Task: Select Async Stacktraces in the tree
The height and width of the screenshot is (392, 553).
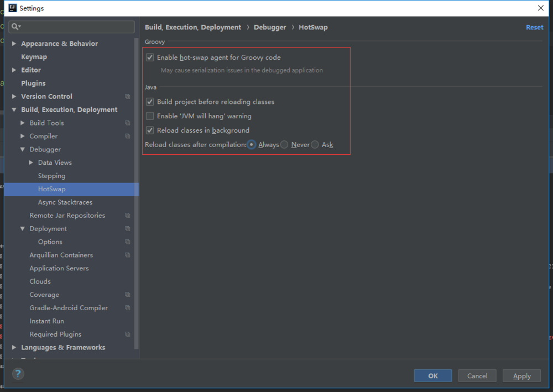Action: [x=65, y=202]
